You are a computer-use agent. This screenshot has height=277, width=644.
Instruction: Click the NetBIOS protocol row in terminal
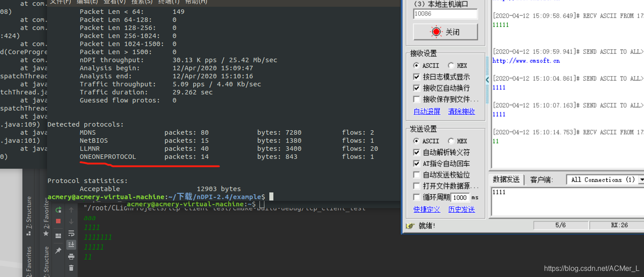227,141
